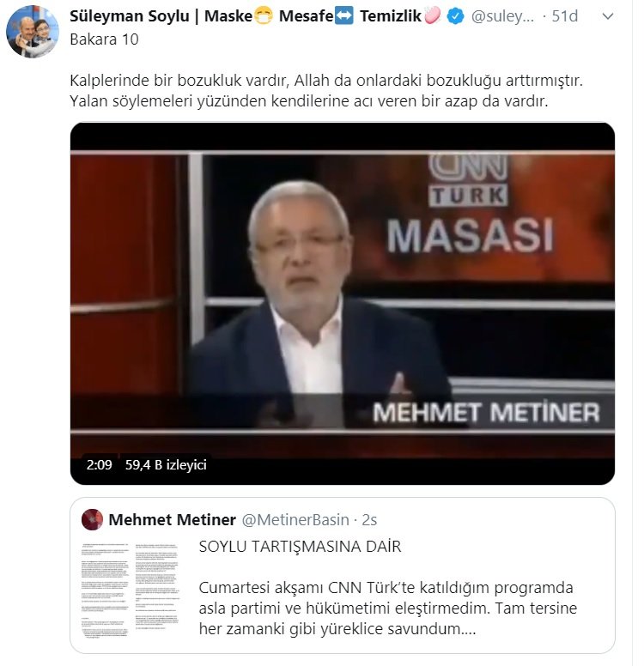Click the @suley... username handle
Screen dimensions: 644x666
[502, 16]
